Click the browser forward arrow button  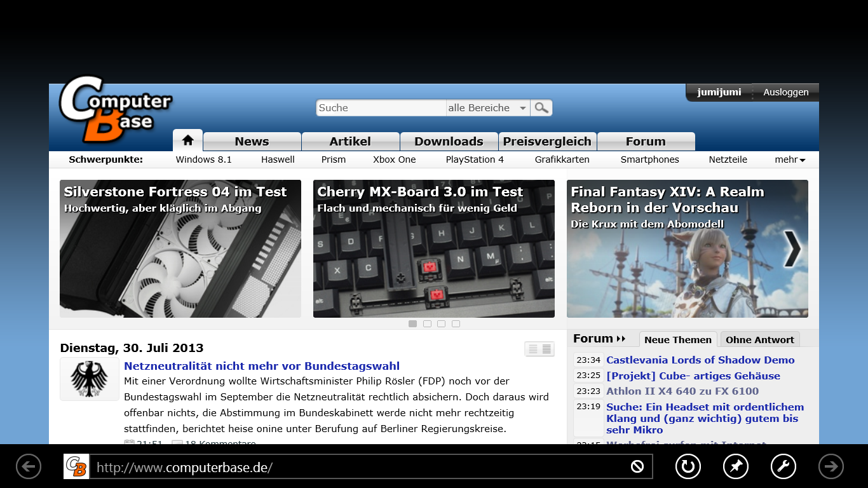coord(831,466)
